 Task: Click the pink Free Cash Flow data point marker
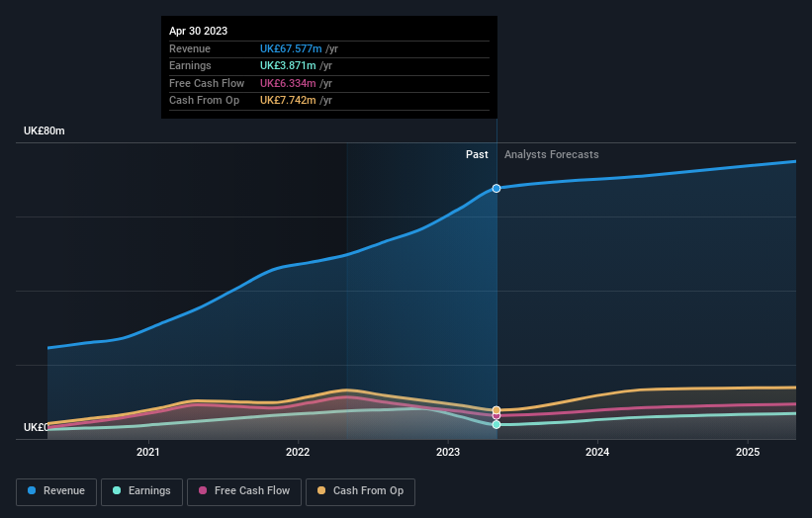(496, 416)
